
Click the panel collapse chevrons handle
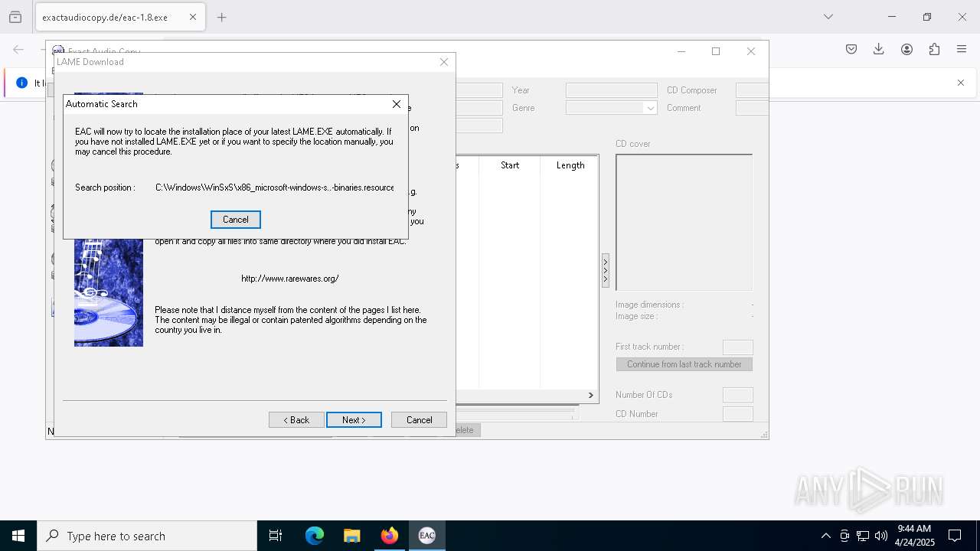click(606, 270)
